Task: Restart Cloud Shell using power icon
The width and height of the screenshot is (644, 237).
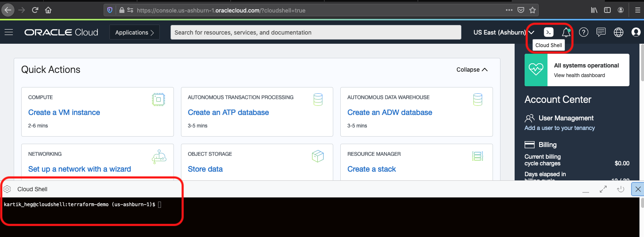Action: point(621,189)
